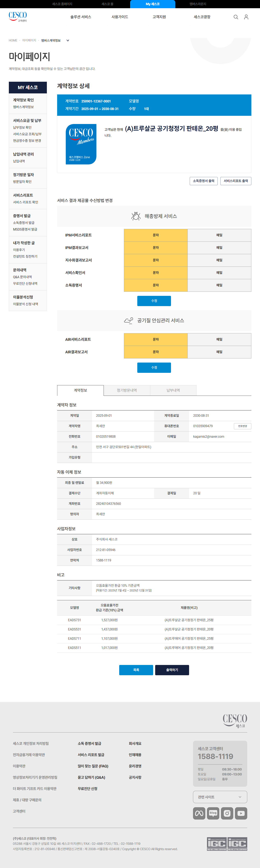Image resolution: width=260 pixels, height=868 pixels.
Task: Click the CESCO Members card image
Action: tap(81, 144)
